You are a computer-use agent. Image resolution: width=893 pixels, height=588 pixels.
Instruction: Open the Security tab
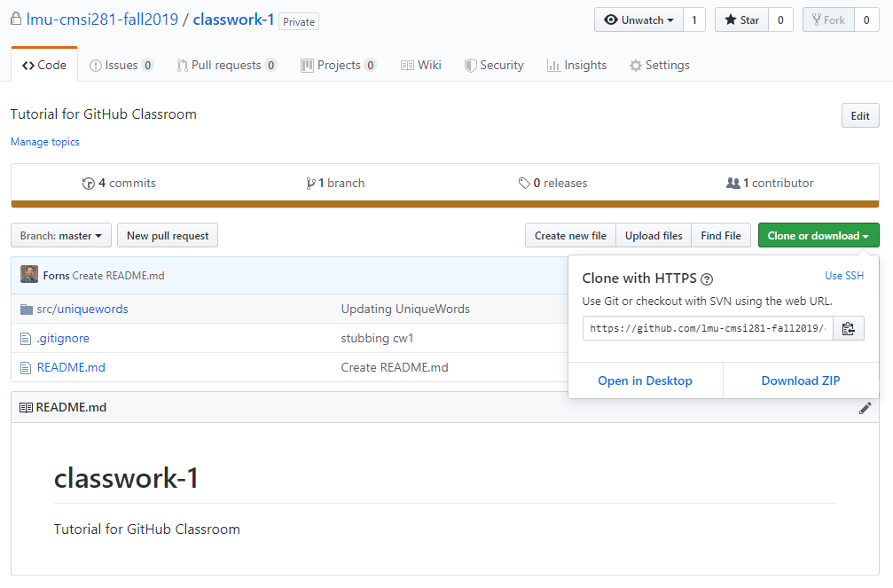click(x=494, y=65)
